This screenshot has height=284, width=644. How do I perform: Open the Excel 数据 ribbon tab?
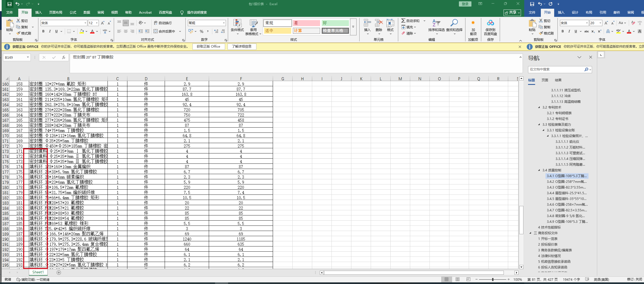[x=87, y=13]
